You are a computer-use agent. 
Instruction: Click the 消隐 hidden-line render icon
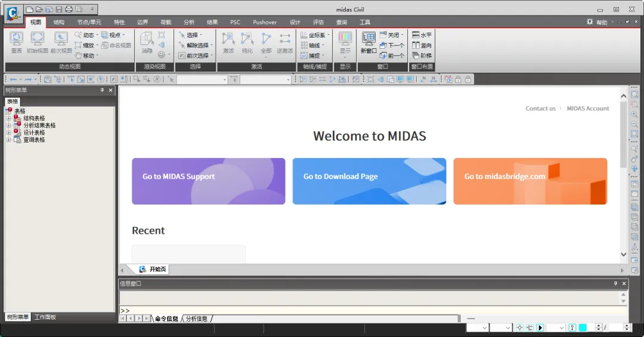(147, 39)
